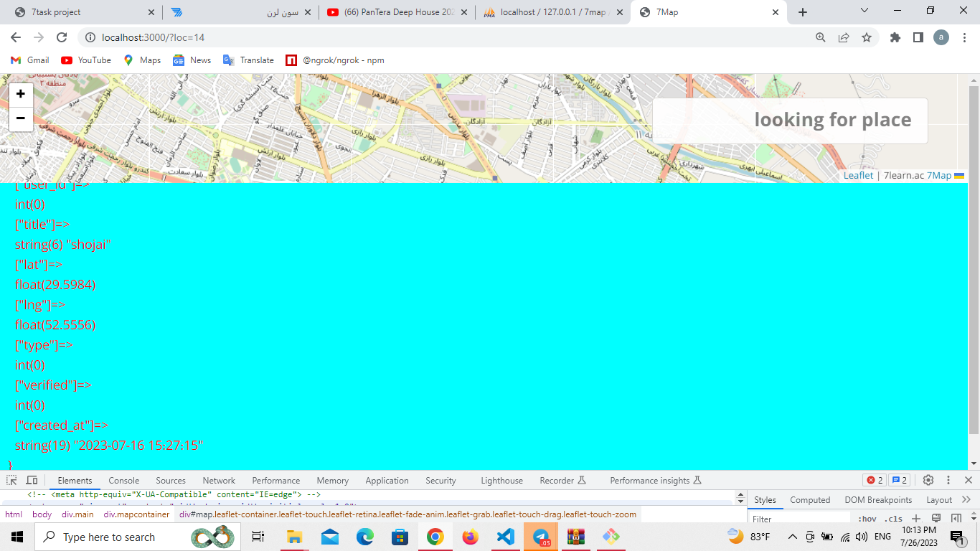Open Chrome extensions puzzle icon
This screenshot has height=551, width=980.
(895, 37)
